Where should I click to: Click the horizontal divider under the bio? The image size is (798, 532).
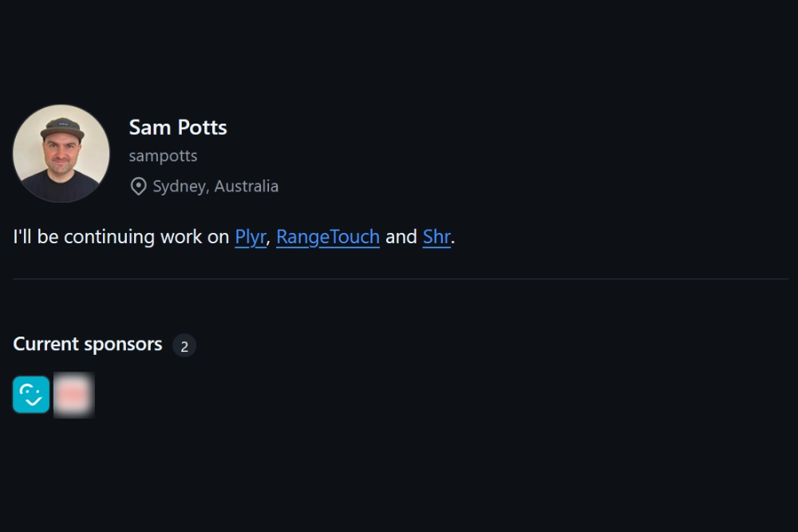[399, 278]
